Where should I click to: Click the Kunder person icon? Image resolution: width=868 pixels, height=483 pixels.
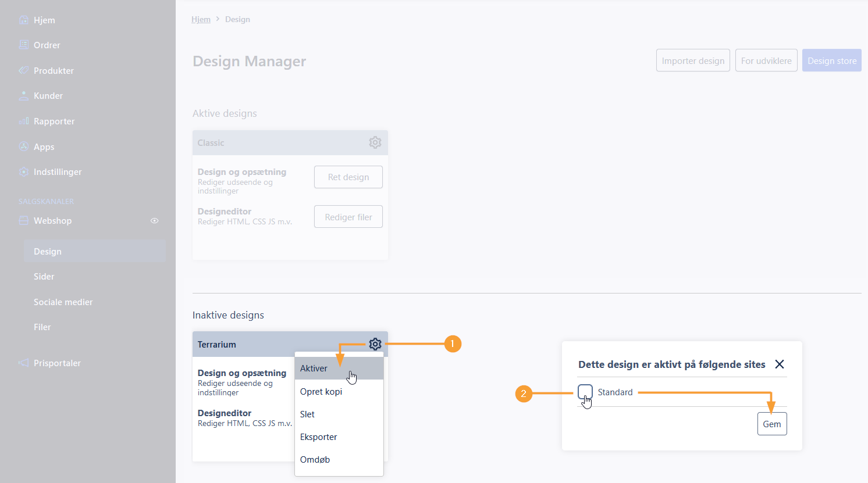[23, 96]
